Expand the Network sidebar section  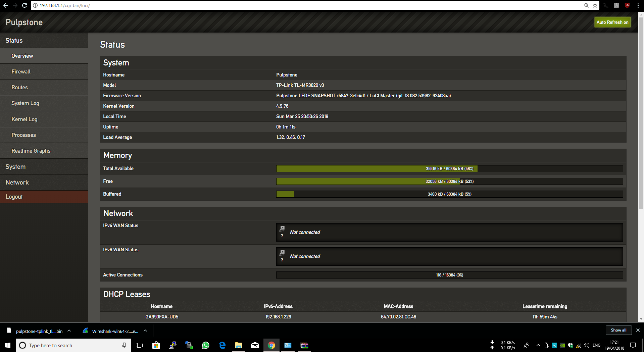coord(44,182)
